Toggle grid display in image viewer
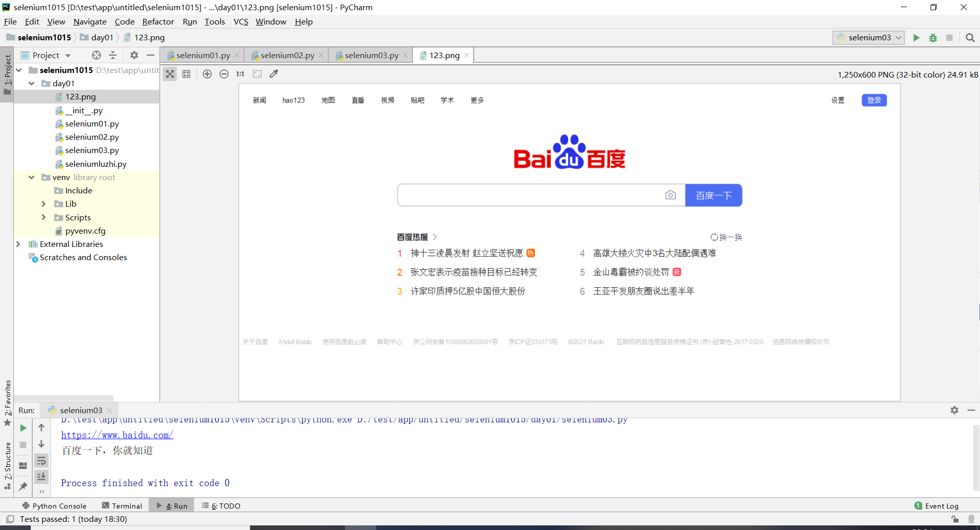 pos(186,74)
